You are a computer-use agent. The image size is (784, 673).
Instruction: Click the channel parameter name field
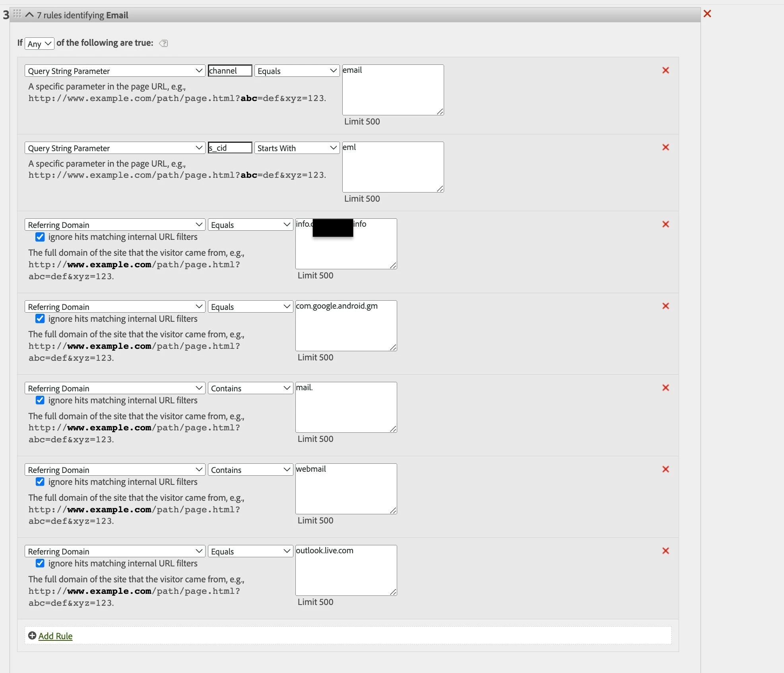pyautogui.click(x=230, y=71)
